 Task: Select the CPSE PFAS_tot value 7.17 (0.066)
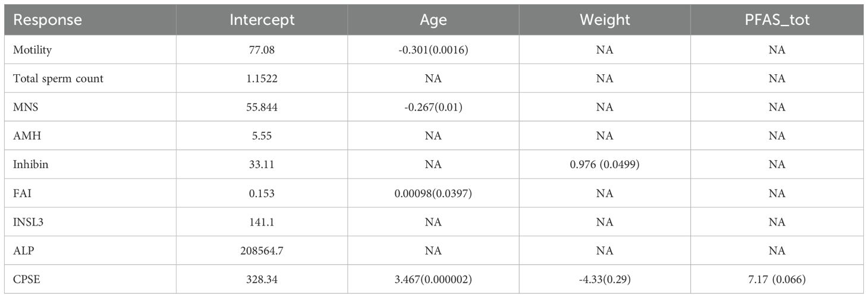click(x=776, y=280)
